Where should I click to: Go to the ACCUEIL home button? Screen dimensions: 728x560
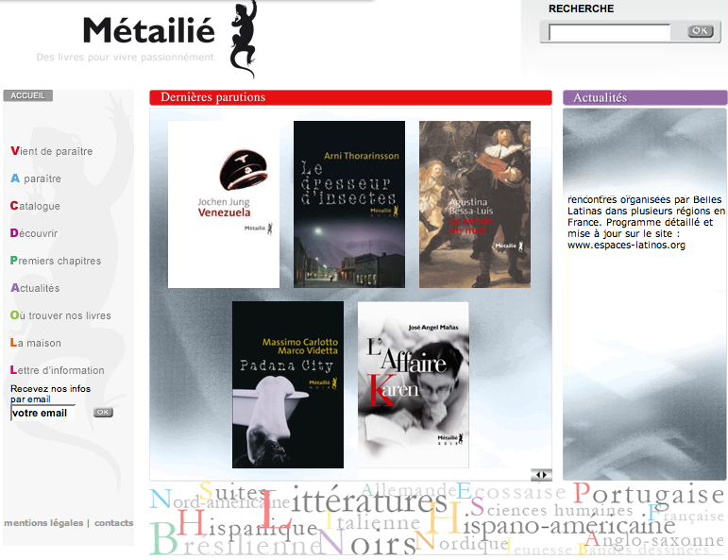click(28, 95)
